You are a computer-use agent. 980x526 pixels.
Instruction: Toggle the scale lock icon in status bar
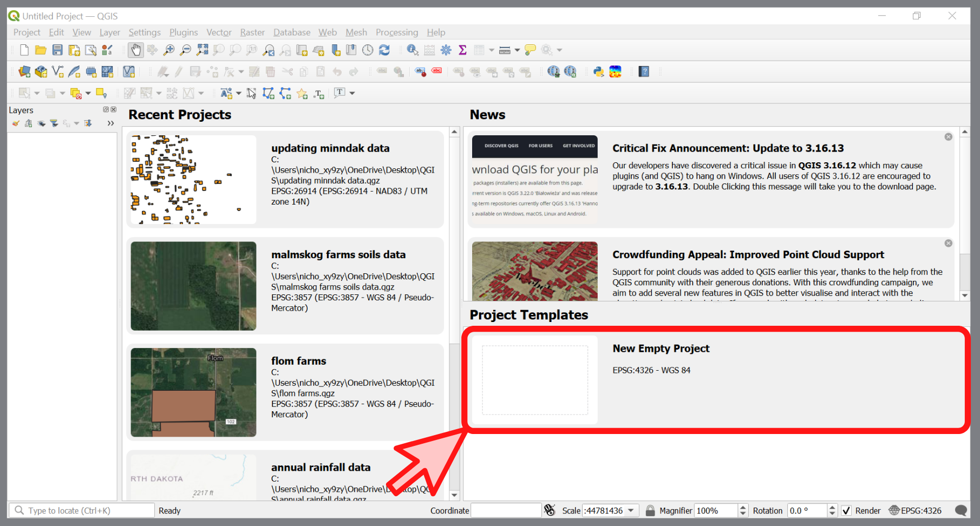click(650, 510)
